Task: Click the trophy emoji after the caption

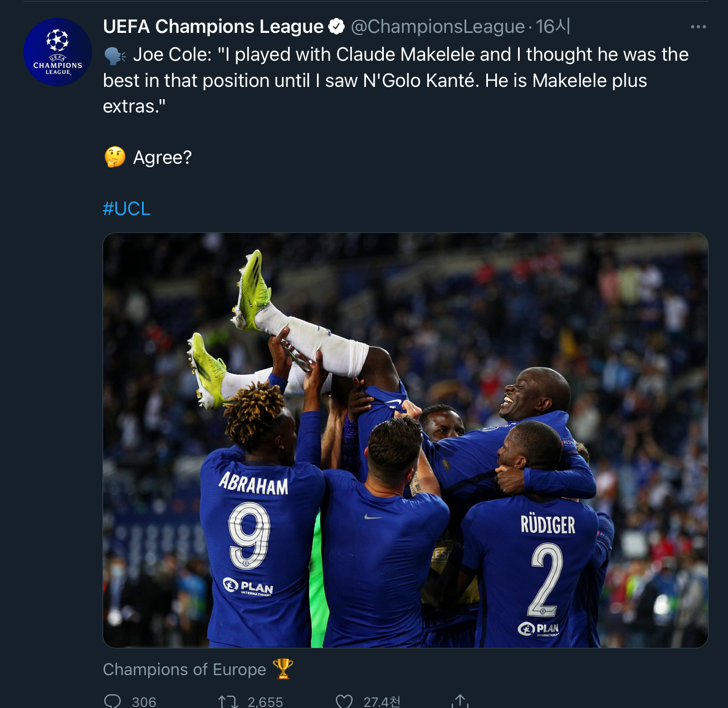Action: pos(283,668)
